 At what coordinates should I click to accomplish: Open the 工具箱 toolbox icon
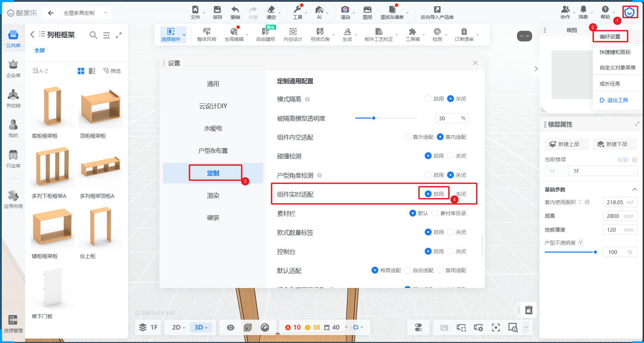coord(412,32)
